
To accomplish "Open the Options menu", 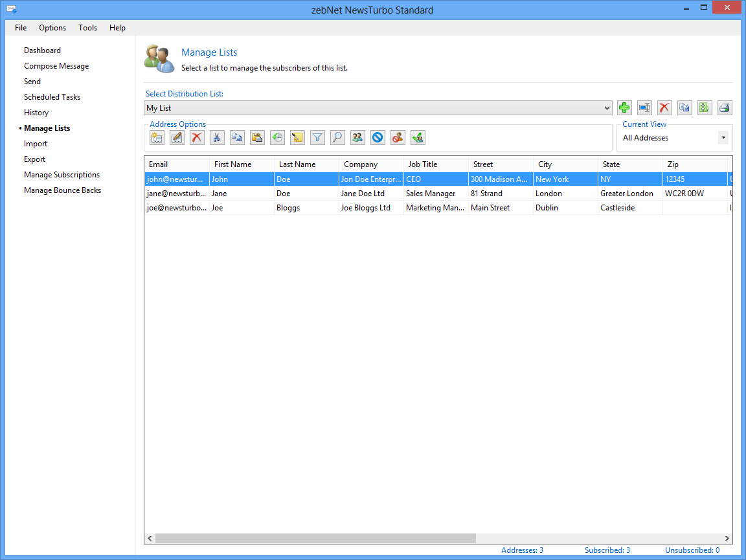I will click(x=52, y=28).
